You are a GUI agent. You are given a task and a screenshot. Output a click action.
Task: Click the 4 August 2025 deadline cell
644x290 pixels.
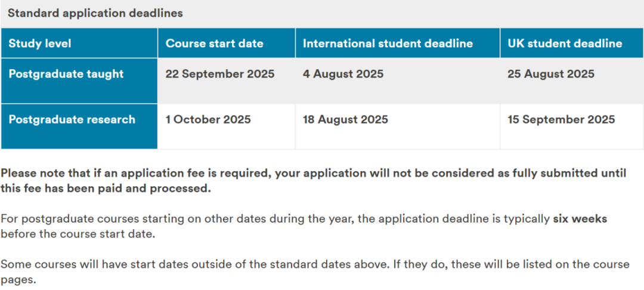point(343,74)
